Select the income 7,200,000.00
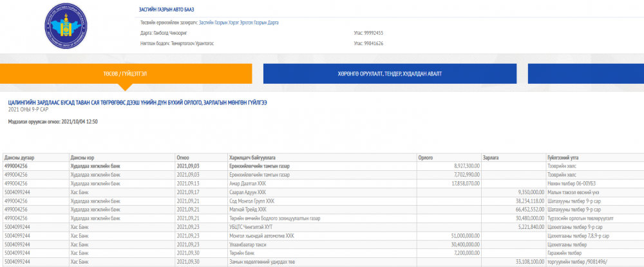Viewport: 644px width, 267px height. coord(468,253)
